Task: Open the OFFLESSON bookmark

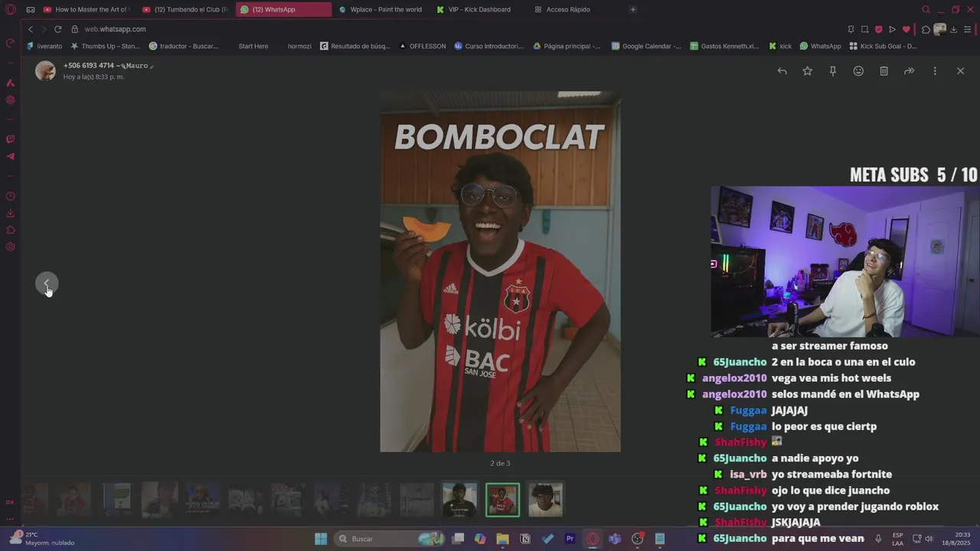Action: click(423, 46)
